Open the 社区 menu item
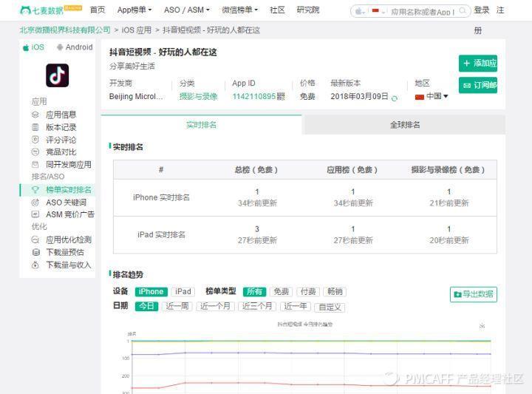 277,10
